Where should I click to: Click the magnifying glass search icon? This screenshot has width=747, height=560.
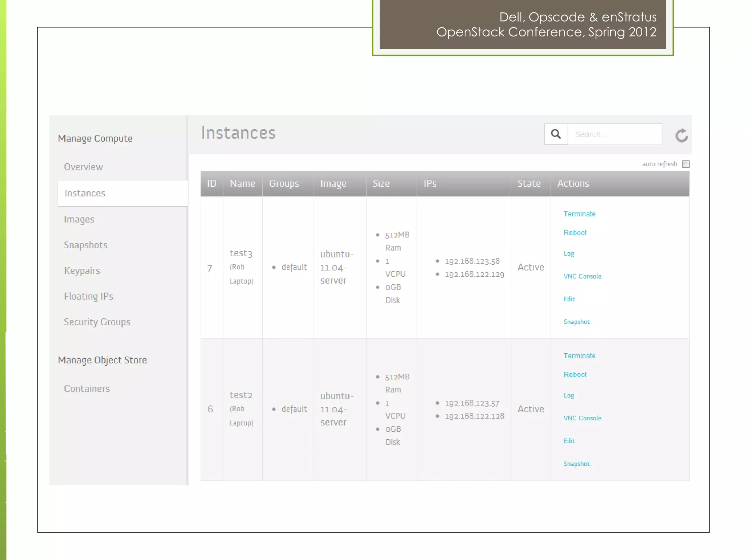click(556, 134)
